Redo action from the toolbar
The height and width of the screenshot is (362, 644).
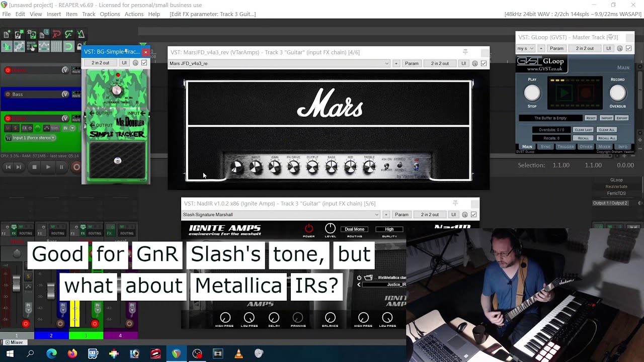69,35
